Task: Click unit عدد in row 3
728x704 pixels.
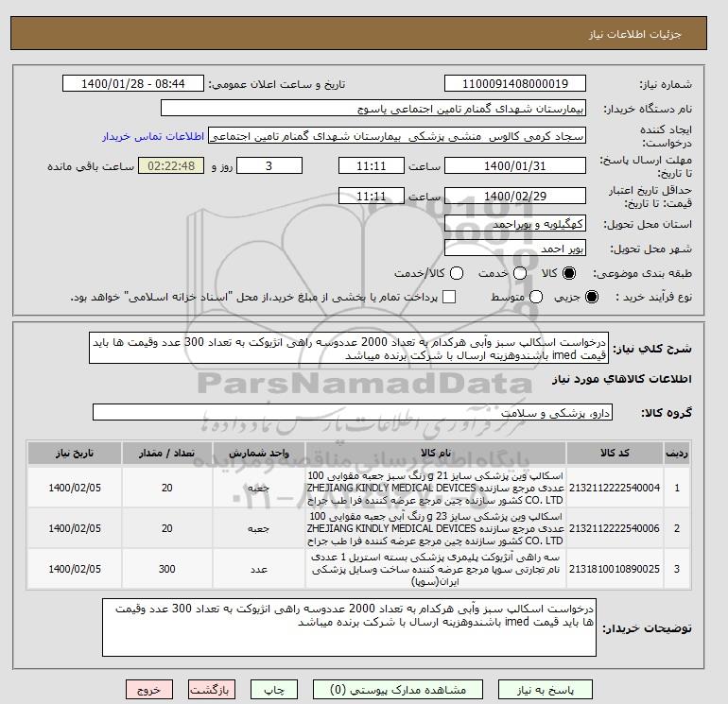Action: (x=259, y=569)
